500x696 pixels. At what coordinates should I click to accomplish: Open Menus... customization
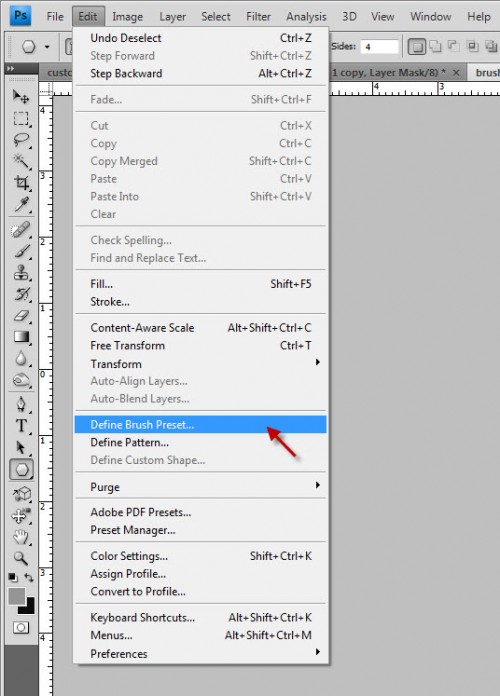tap(201, 636)
